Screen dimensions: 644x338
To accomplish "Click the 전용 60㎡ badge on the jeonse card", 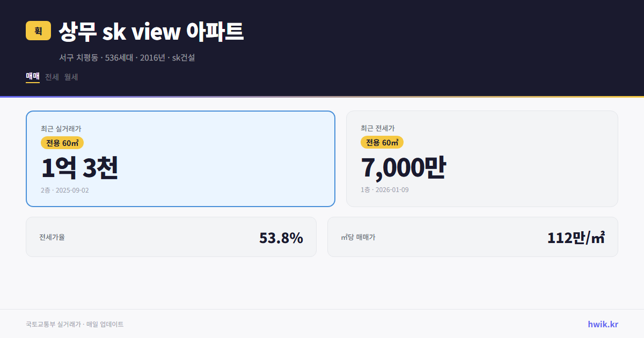I will click(382, 142).
